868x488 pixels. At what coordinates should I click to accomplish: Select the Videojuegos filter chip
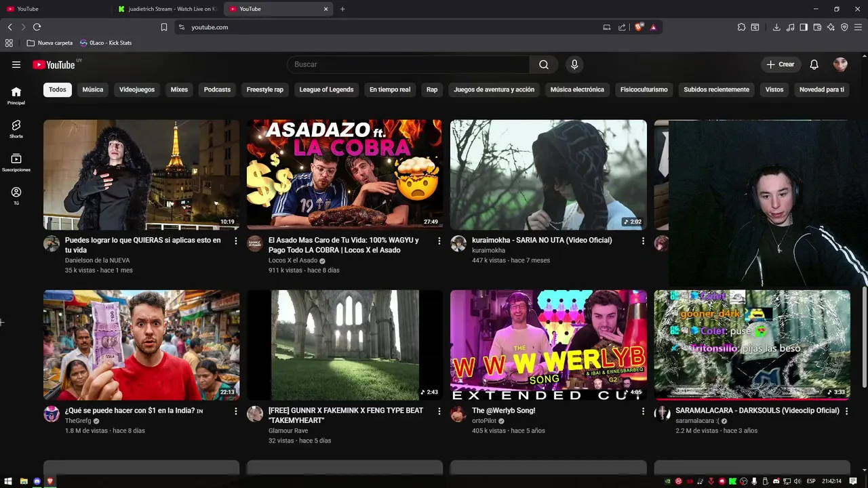pyautogui.click(x=137, y=89)
